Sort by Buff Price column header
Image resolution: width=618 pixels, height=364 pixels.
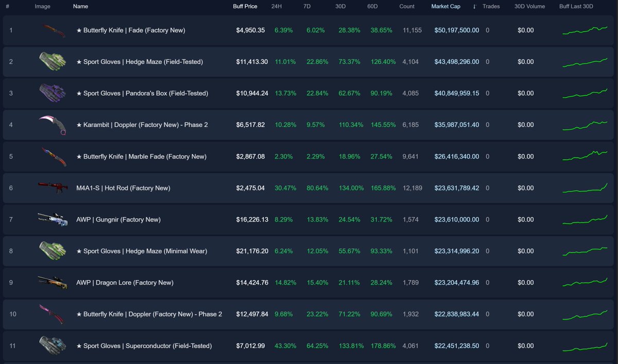pos(245,7)
